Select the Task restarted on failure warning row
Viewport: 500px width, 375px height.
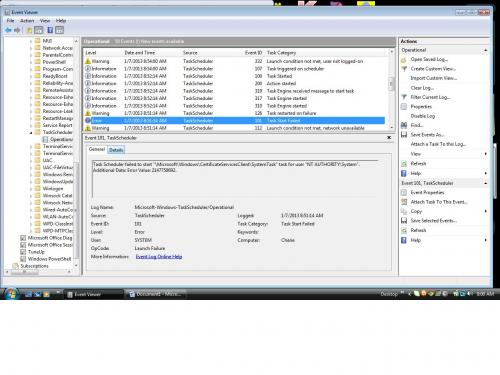235,113
